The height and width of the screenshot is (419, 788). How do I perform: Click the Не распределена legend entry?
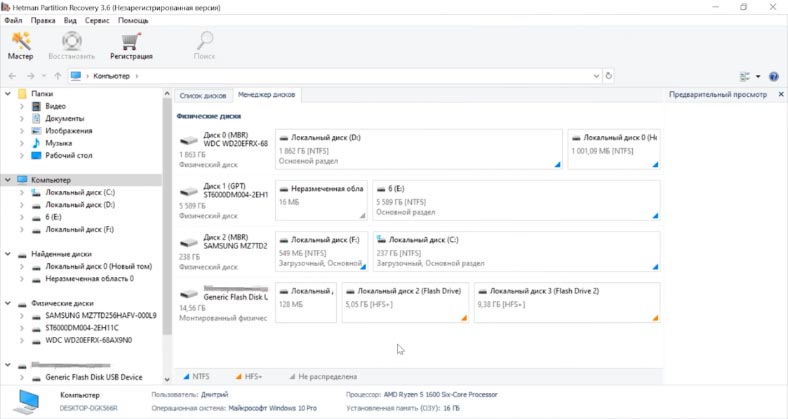[323, 376]
